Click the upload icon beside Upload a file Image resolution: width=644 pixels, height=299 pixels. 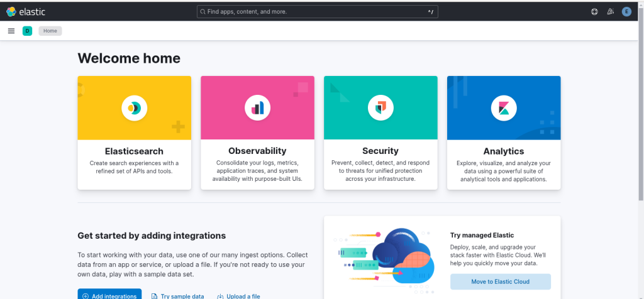click(220, 296)
